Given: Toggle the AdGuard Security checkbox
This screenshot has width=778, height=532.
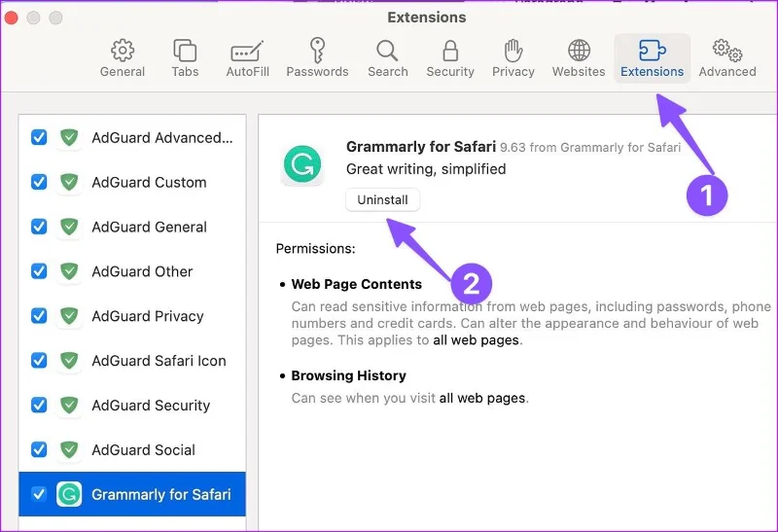Looking at the screenshot, I should pyautogui.click(x=39, y=405).
